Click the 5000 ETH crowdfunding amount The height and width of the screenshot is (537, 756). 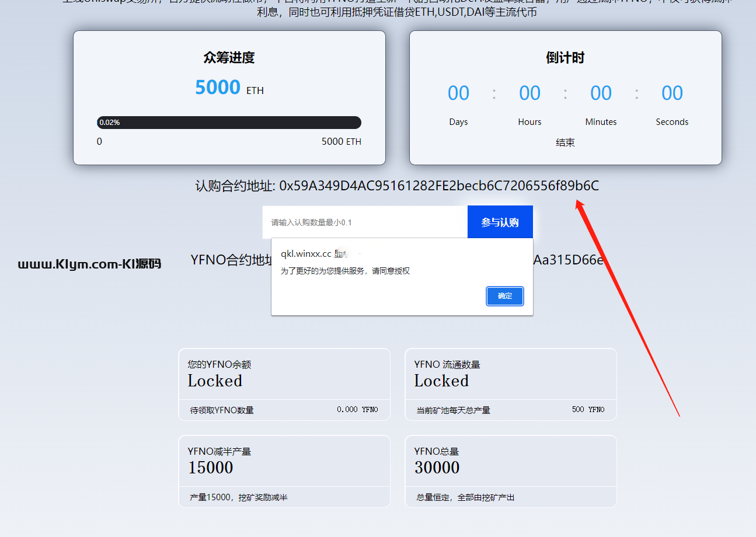(229, 88)
